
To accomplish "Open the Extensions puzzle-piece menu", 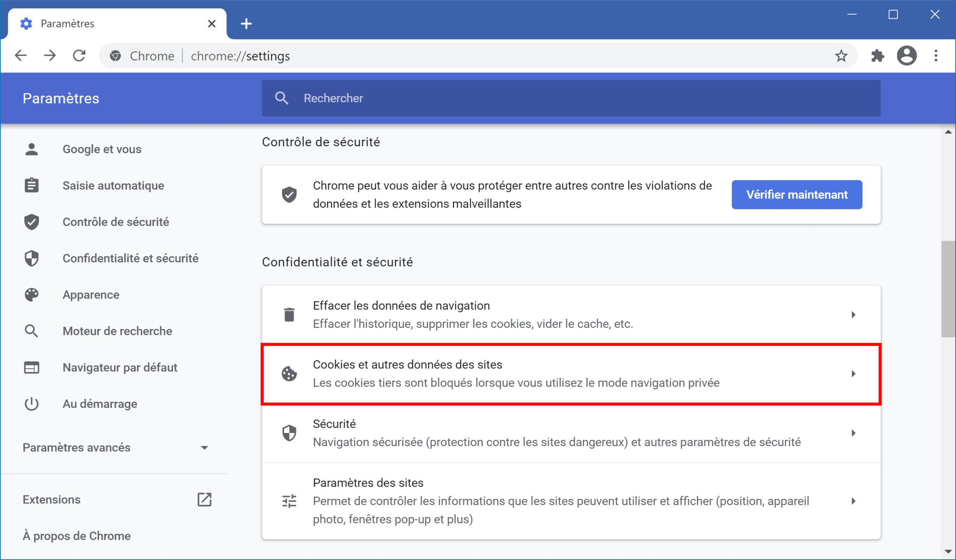I will point(878,56).
